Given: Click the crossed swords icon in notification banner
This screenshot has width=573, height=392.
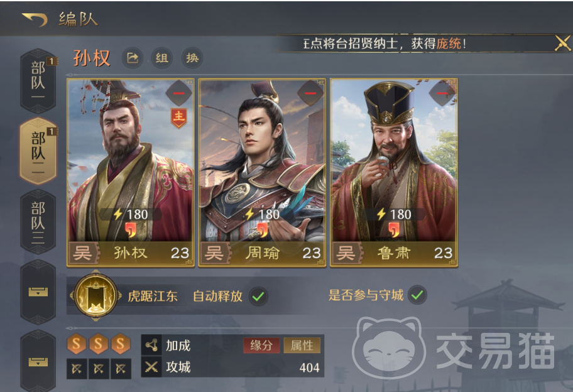Looking at the screenshot, I should (x=563, y=43).
